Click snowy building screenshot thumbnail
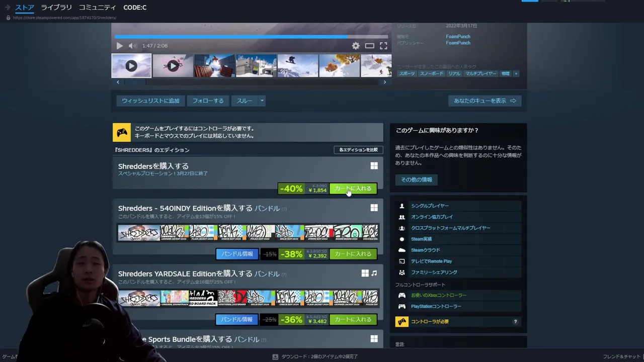Viewport: 644px width, 362px height. (256, 65)
